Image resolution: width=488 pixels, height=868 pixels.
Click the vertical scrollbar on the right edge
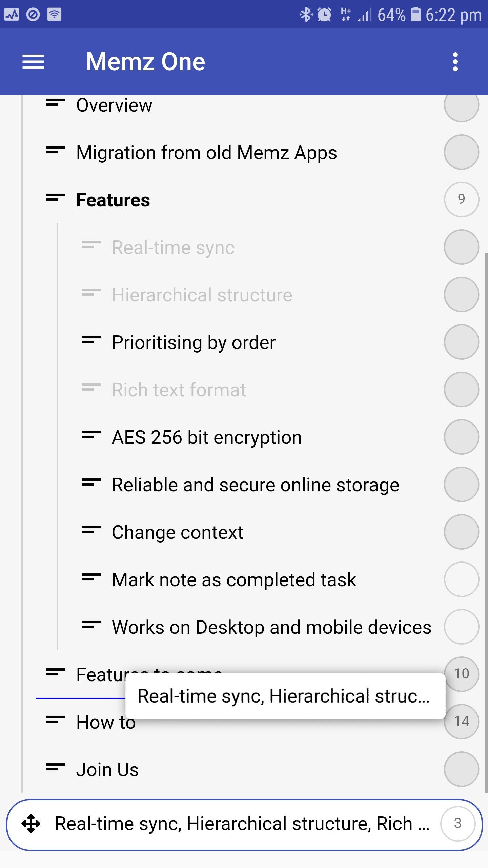pos(486,509)
